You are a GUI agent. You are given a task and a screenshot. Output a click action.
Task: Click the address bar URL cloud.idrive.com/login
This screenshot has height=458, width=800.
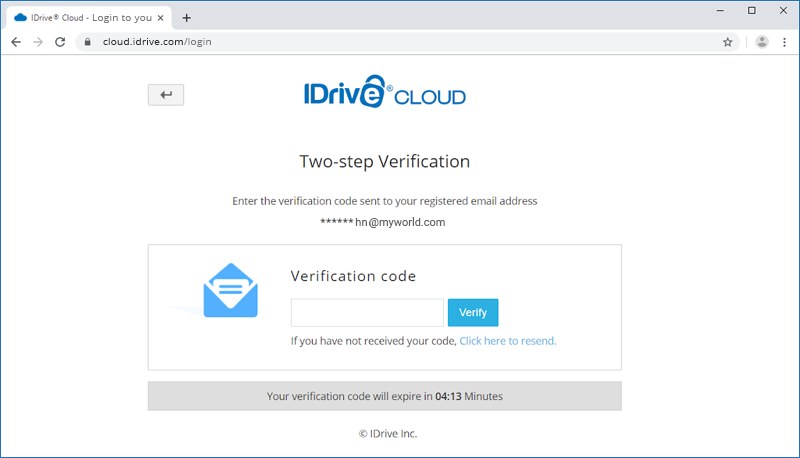(157, 42)
